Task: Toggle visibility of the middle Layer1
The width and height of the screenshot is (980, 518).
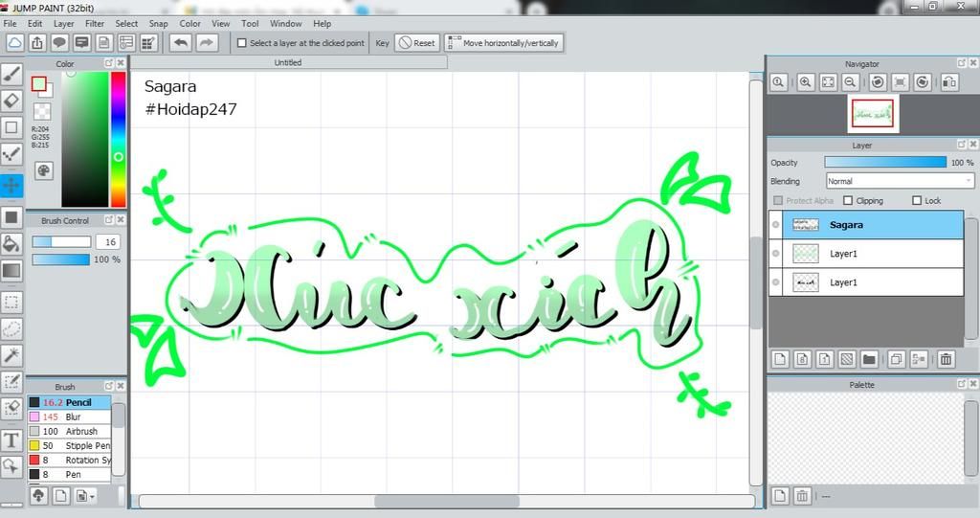Action: pos(775,254)
